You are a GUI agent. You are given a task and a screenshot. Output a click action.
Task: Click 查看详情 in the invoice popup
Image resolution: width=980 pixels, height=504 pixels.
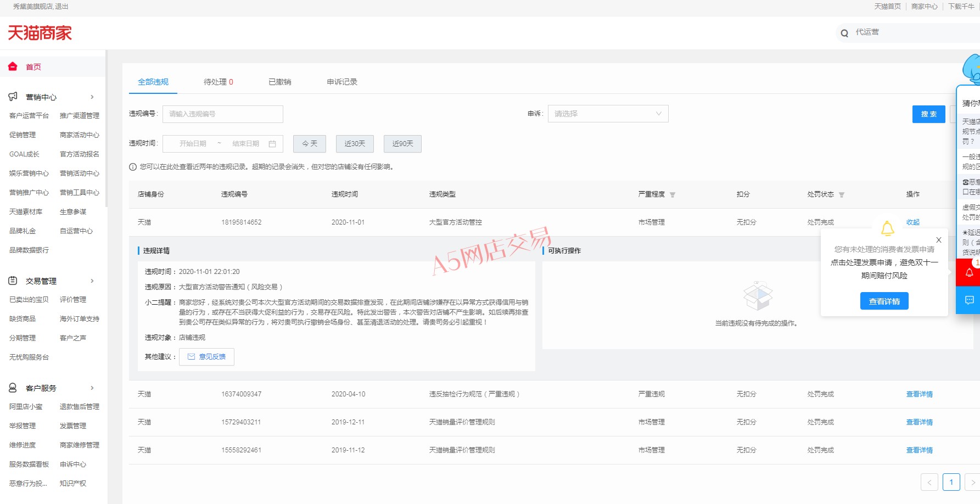coord(884,301)
